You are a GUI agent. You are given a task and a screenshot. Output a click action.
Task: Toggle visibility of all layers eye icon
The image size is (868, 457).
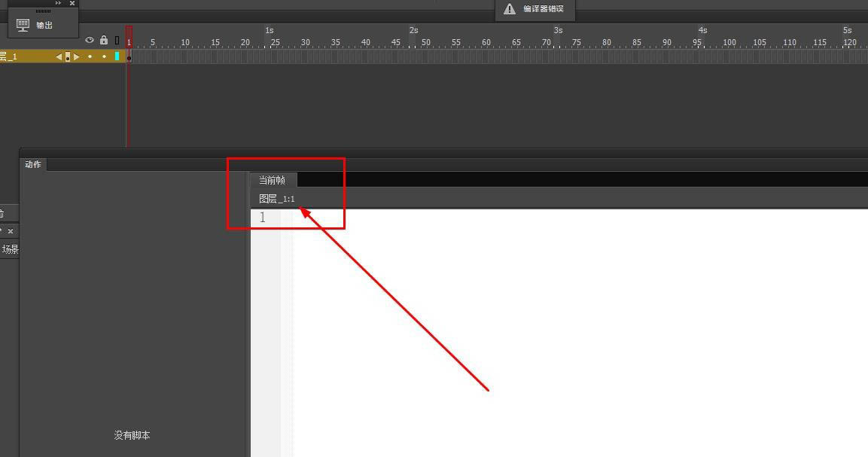pyautogui.click(x=90, y=40)
